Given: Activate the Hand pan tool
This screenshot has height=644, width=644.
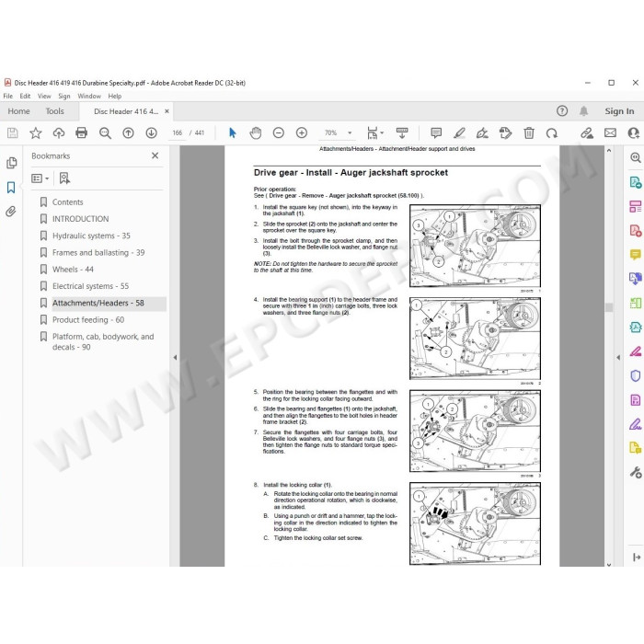Looking at the screenshot, I should pyautogui.click(x=256, y=133).
